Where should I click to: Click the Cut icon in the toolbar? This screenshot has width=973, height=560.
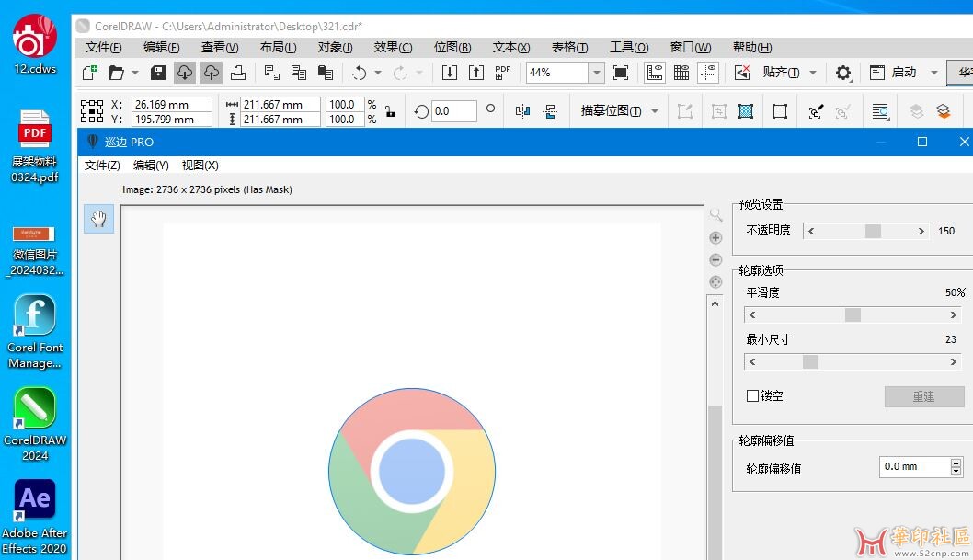coord(272,73)
